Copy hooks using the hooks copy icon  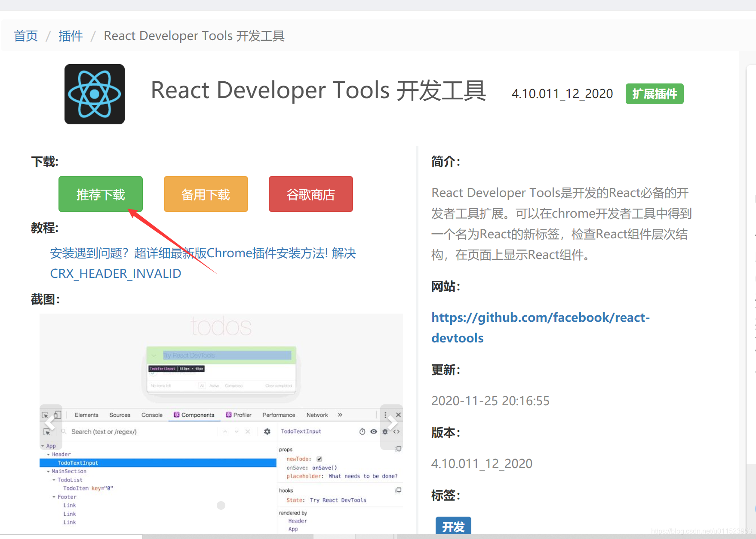pos(399,490)
